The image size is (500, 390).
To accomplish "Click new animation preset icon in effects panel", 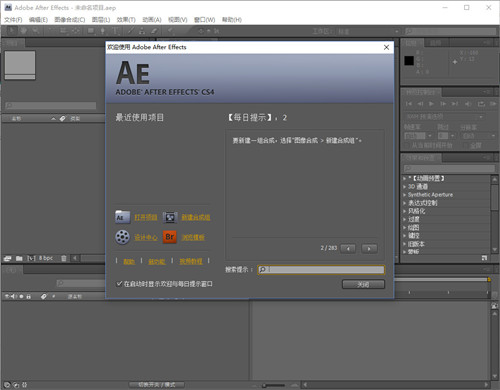I will (x=484, y=258).
